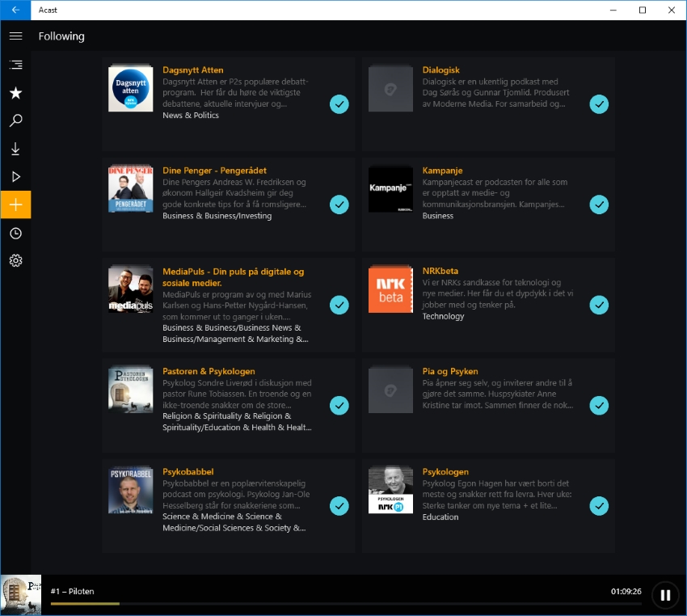Click the Dine Penger Pengerådet cover image
The image size is (687, 616).
pos(131,189)
